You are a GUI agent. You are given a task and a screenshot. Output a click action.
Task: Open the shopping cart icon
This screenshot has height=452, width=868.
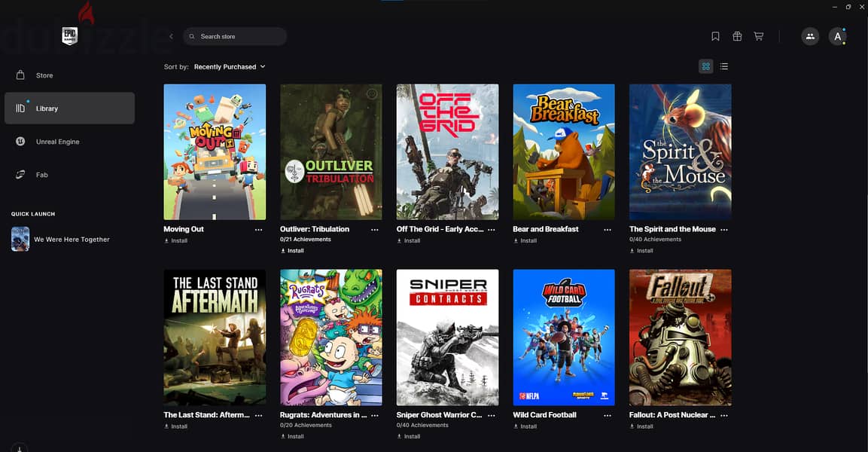(x=758, y=37)
